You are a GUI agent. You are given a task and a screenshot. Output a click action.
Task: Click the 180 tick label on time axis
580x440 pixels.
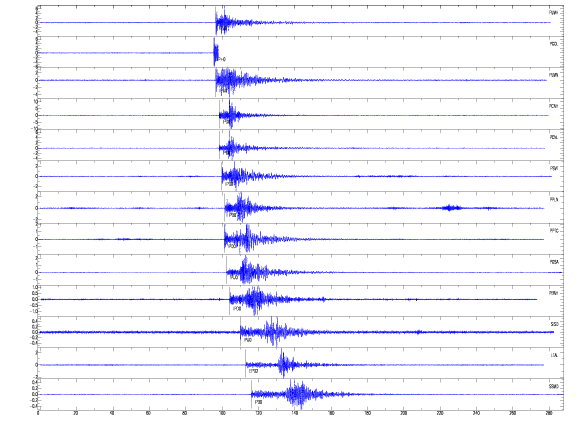click(367, 413)
